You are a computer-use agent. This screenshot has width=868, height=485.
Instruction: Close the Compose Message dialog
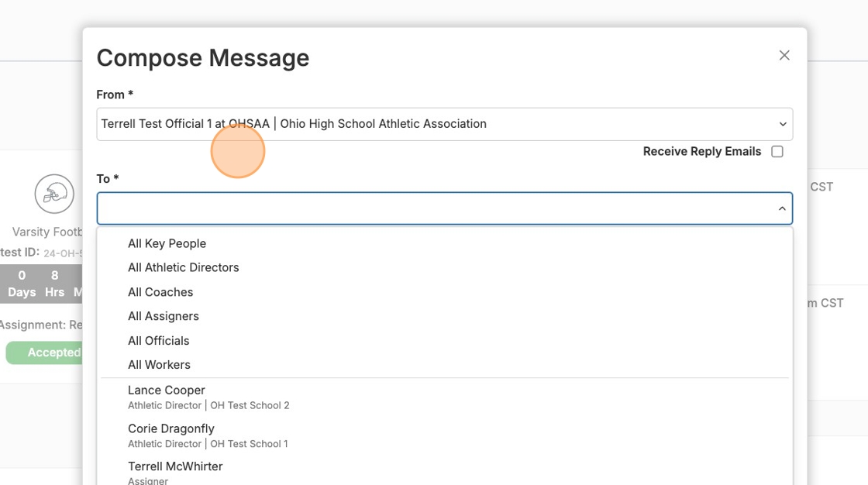pos(784,55)
